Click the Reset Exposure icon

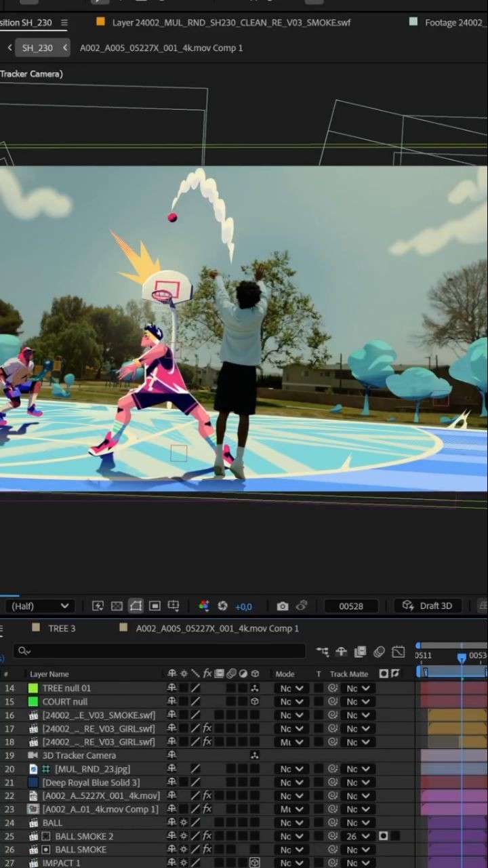(x=222, y=606)
